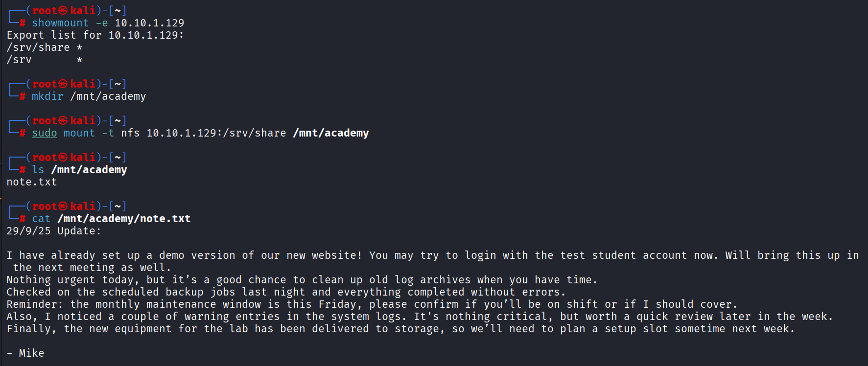Click the word showmount in the first command
Screen dimensions: 868x366
(x=60, y=23)
